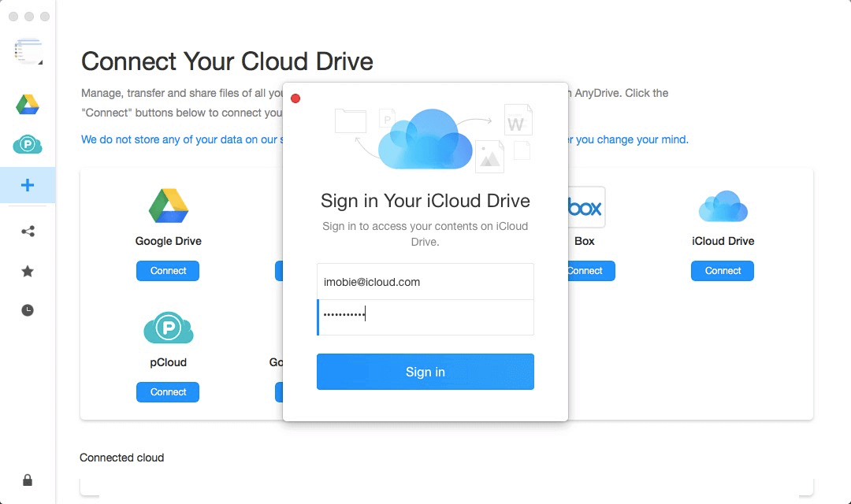
Task: Connect iCloud Drive
Action: tap(723, 271)
